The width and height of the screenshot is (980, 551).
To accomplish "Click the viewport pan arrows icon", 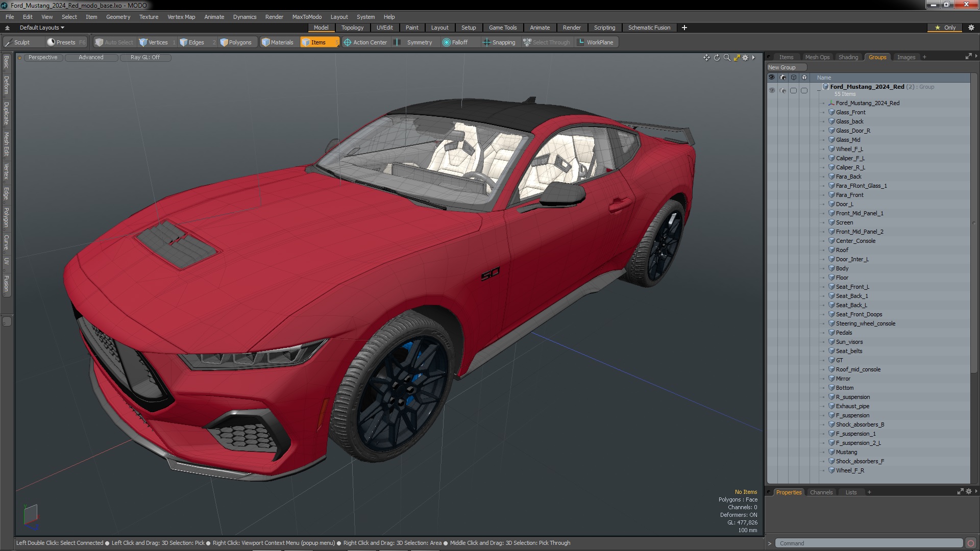I will (706, 58).
